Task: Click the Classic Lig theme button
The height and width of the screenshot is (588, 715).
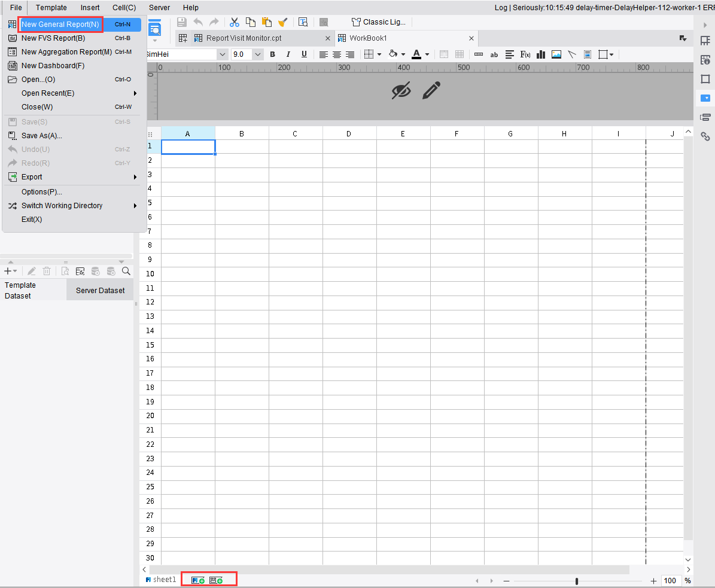Action: (x=378, y=22)
